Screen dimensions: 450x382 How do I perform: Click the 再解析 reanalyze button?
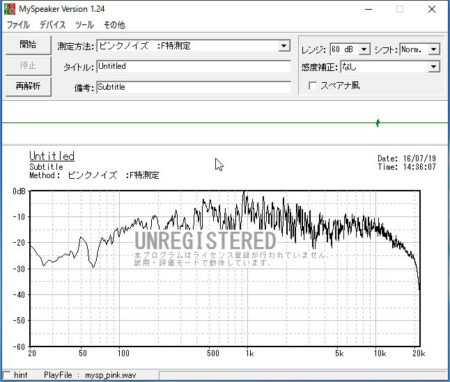click(x=28, y=87)
